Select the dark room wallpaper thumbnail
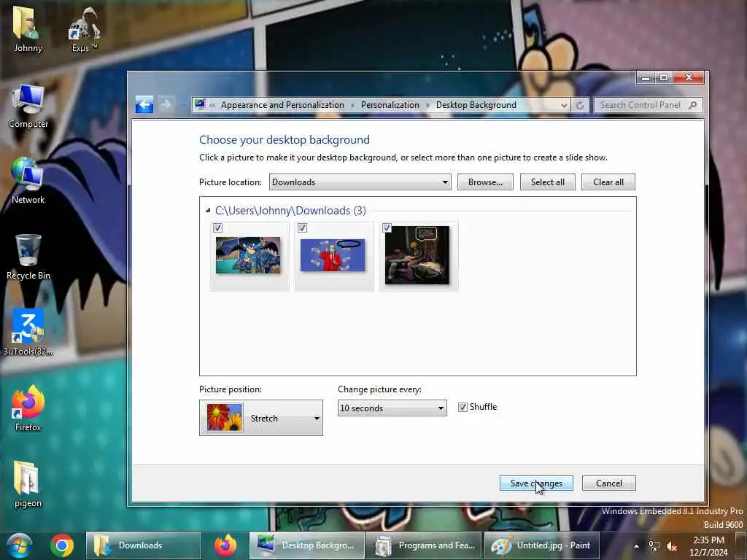 (417, 255)
